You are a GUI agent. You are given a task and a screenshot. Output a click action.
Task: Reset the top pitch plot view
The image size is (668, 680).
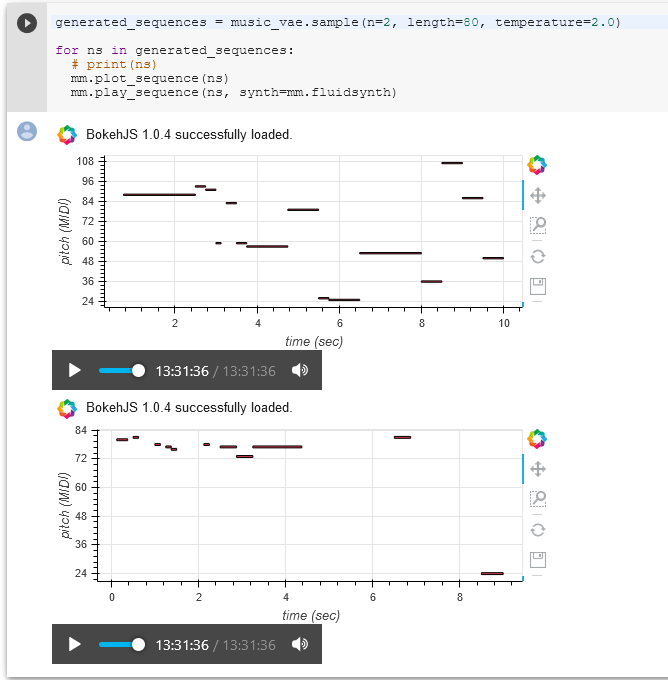coord(538,256)
